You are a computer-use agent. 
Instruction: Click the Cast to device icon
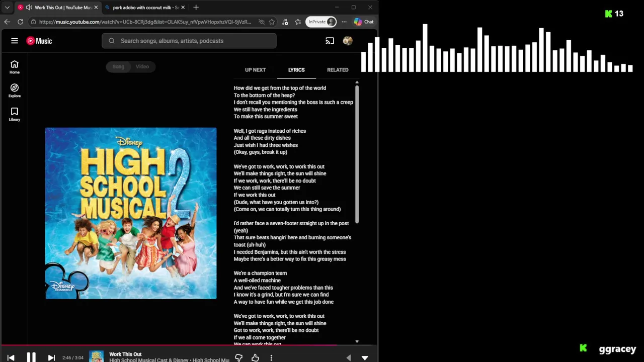pos(330,41)
